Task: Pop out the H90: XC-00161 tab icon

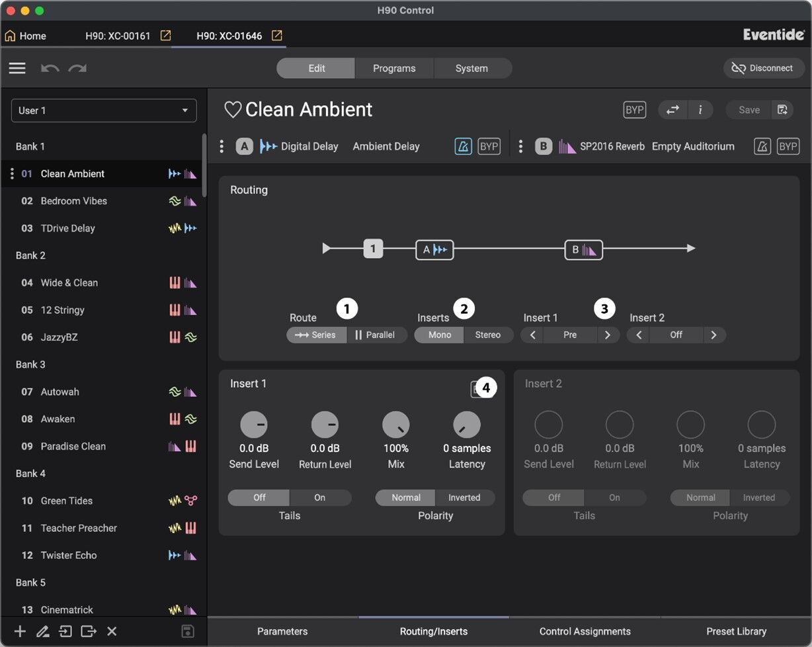Action: tap(166, 36)
